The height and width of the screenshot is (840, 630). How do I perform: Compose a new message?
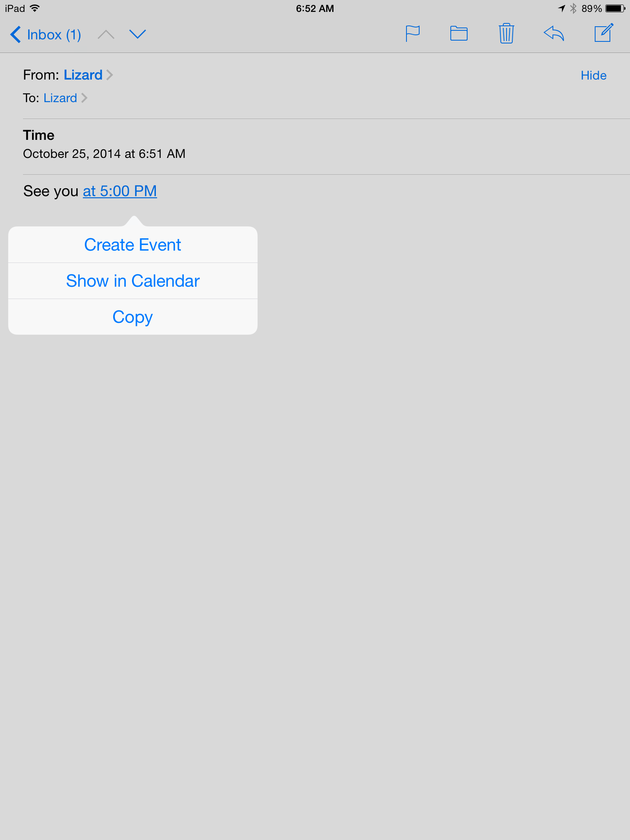coord(604,33)
